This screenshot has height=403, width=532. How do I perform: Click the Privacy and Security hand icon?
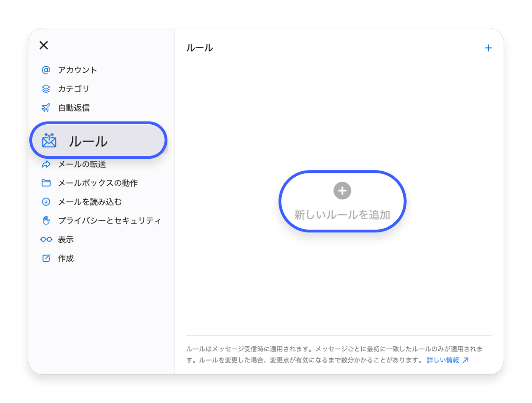pyautogui.click(x=46, y=221)
